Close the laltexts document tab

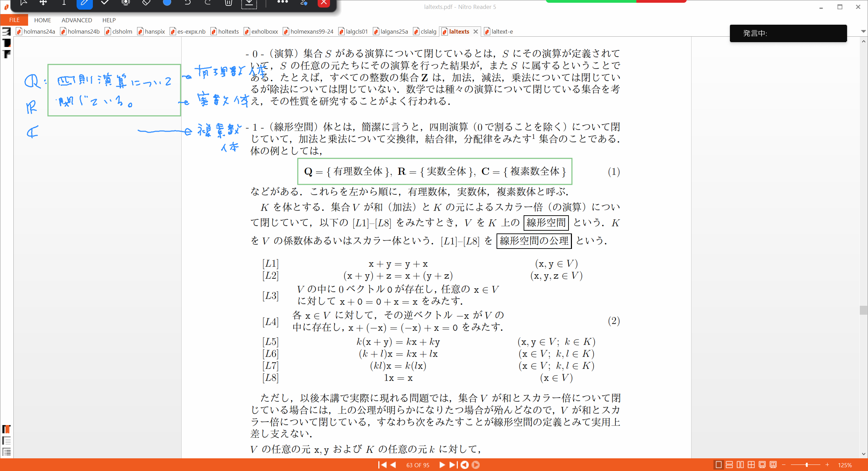(476, 32)
